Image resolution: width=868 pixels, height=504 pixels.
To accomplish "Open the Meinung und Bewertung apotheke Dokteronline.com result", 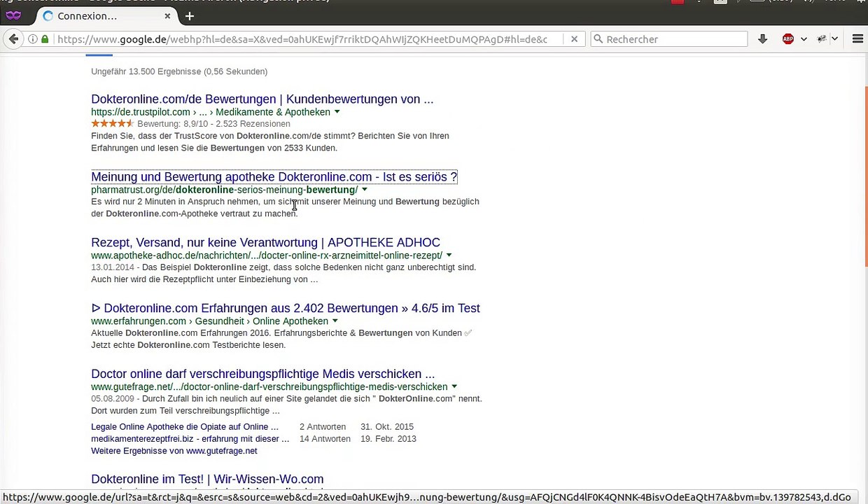I will click(x=274, y=176).
